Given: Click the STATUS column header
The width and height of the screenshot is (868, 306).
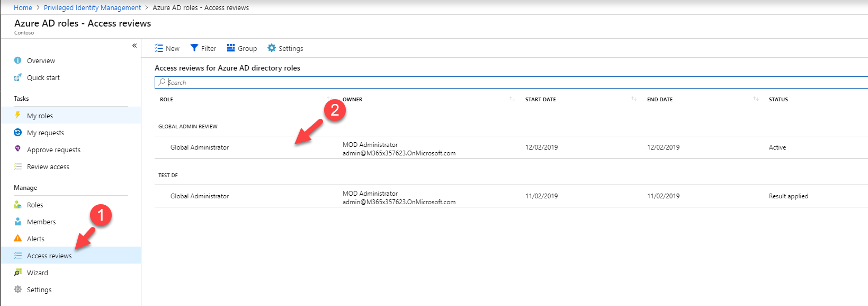Looking at the screenshot, I should tap(778, 99).
